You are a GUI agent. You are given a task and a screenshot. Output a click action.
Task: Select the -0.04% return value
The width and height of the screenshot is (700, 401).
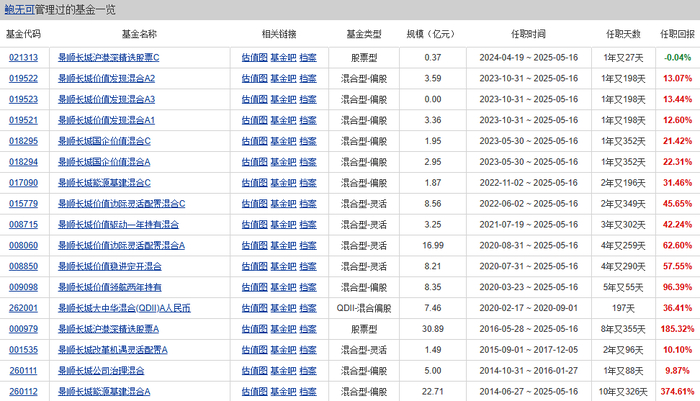(677, 58)
